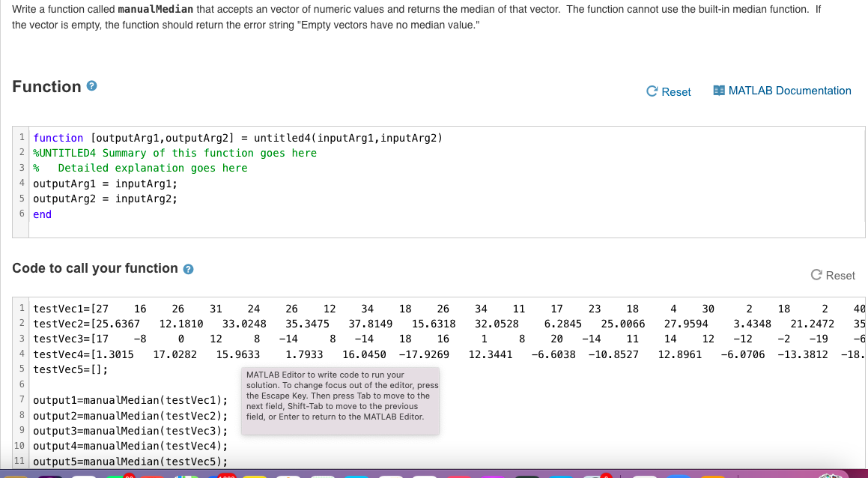The height and width of the screenshot is (478, 868).
Task: Click the output5=manualMedian(testVec5); line
Action: (x=130, y=461)
